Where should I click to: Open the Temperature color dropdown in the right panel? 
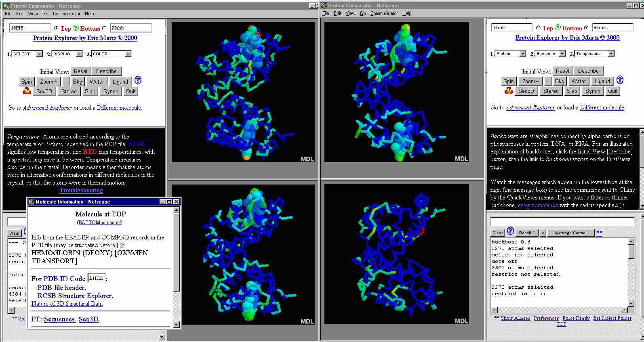(611, 54)
